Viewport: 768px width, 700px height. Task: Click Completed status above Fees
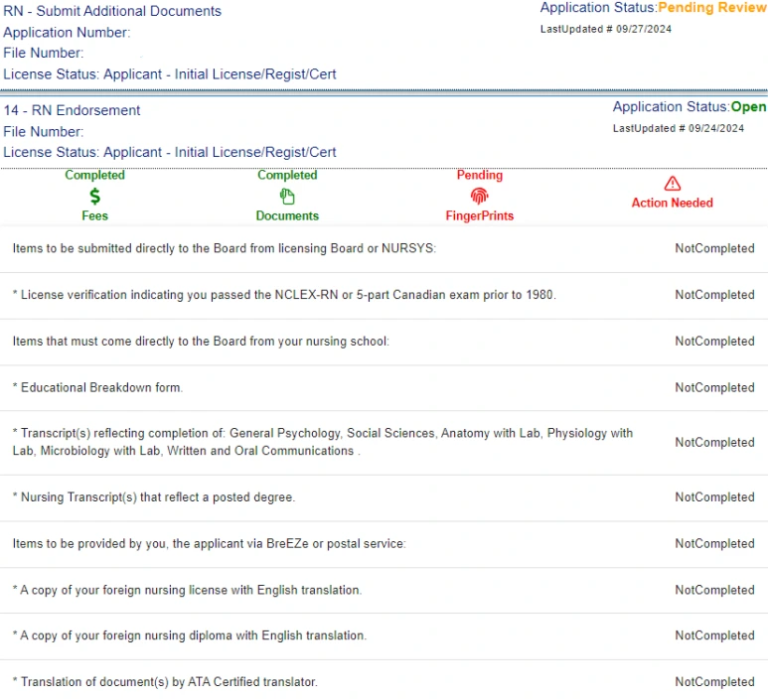(95, 175)
